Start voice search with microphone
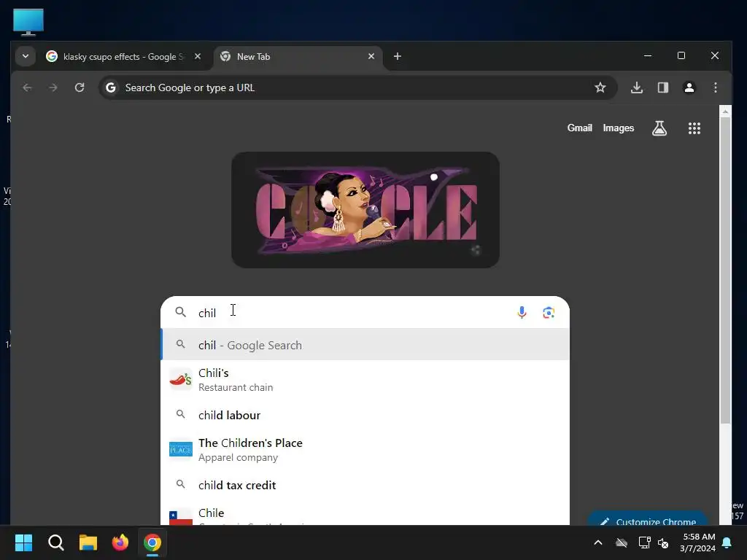Screen dimensions: 747x560 (x=522, y=313)
